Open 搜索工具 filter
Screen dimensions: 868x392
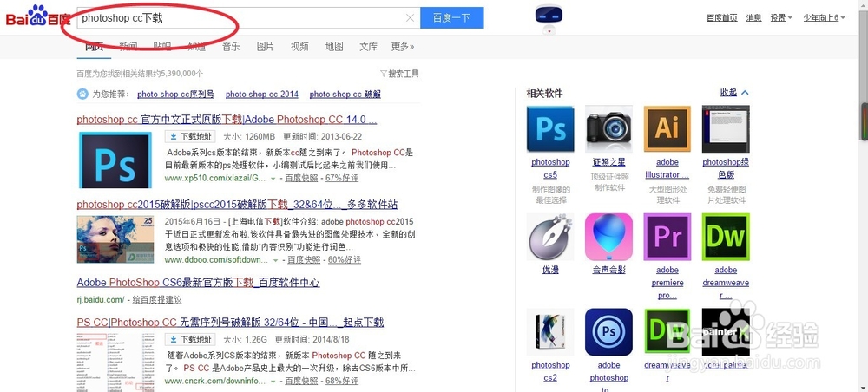click(399, 74)
